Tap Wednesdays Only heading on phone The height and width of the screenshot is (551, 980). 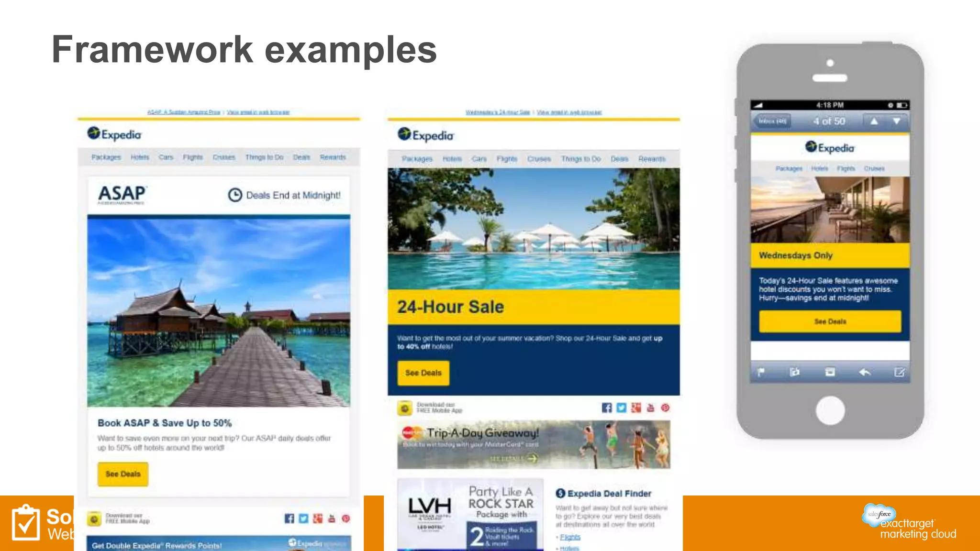(x=796, y=255)
